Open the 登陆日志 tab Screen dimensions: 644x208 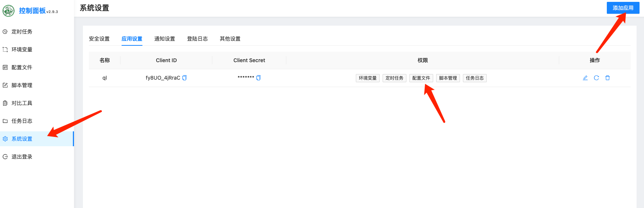(x=197, y=39)
